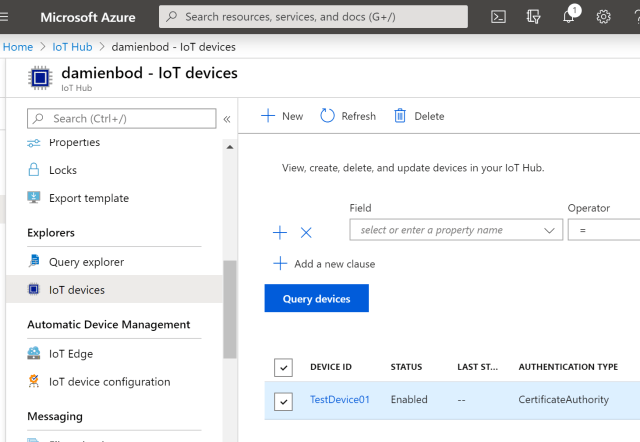Click the Delete trash can icon
This screenshot has height=442, width=640.
400,116
